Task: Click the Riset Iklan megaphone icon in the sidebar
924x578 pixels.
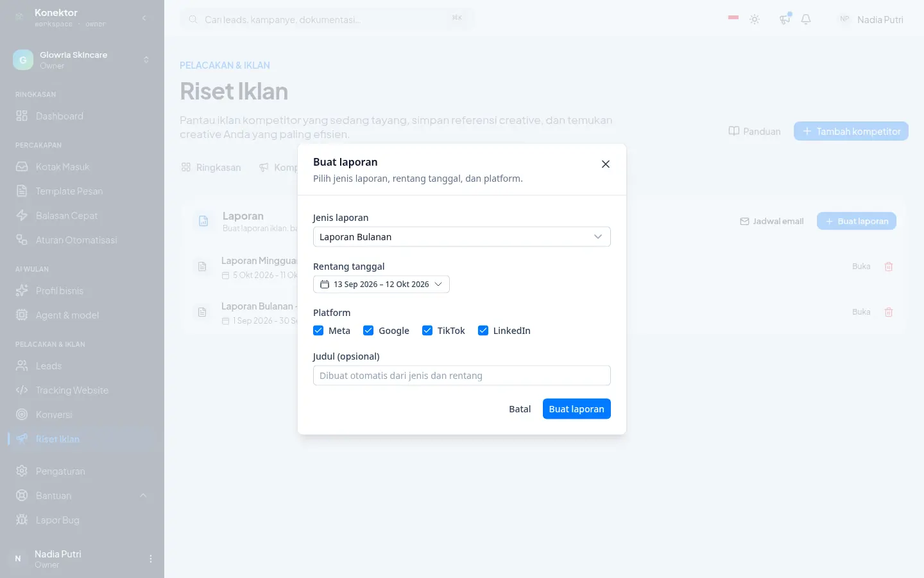Action: pyautogui.click(x=22, y=439)
